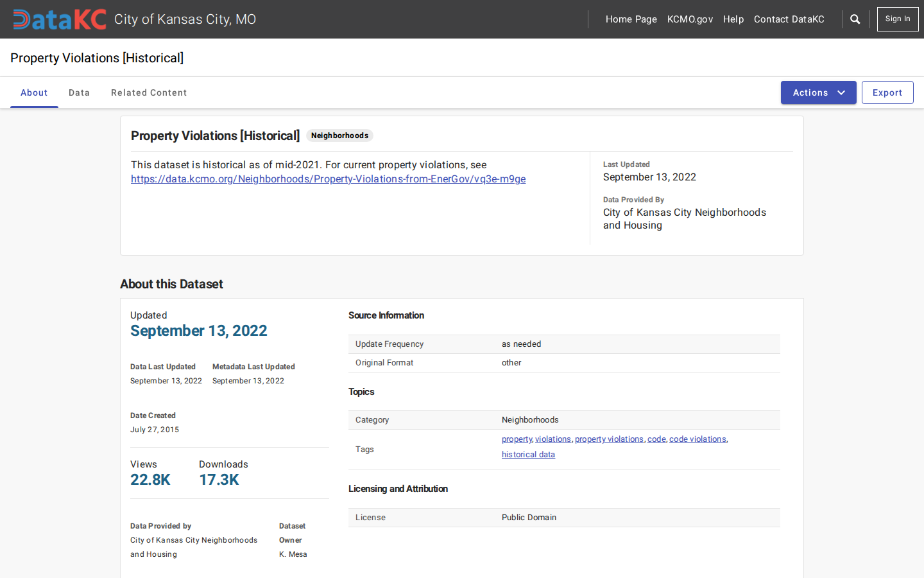924x578 pixels.
Task: Click the 'Update Frequency' row label
Action: pos(389,344)
